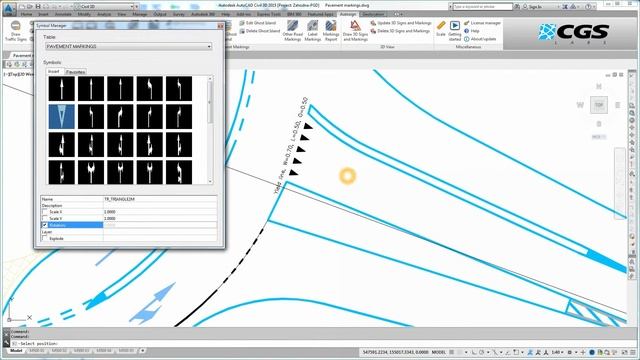Viewport: 640px width, 360px height.
Task: Click the Save icon in quick access toolbar
Action: [x=38, y=7]
